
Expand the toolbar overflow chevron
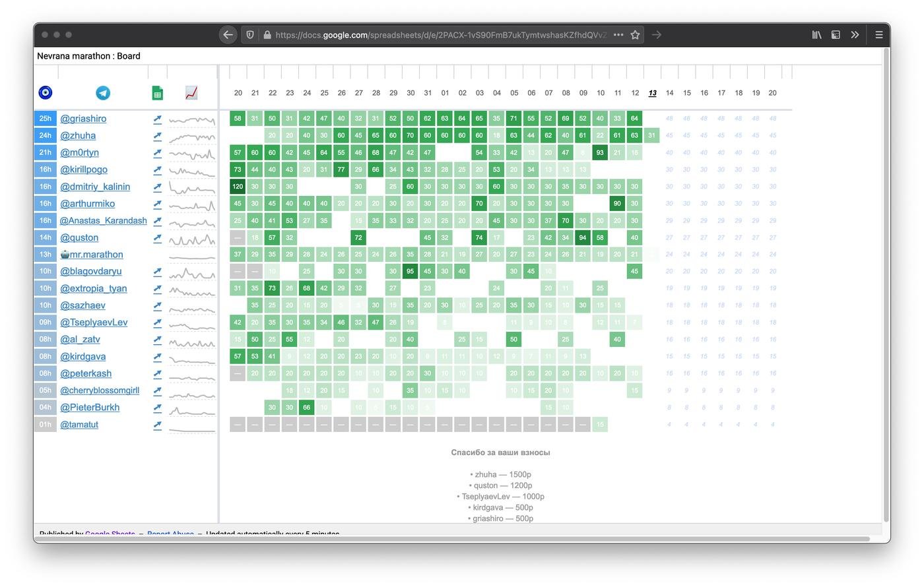point(855,35)
